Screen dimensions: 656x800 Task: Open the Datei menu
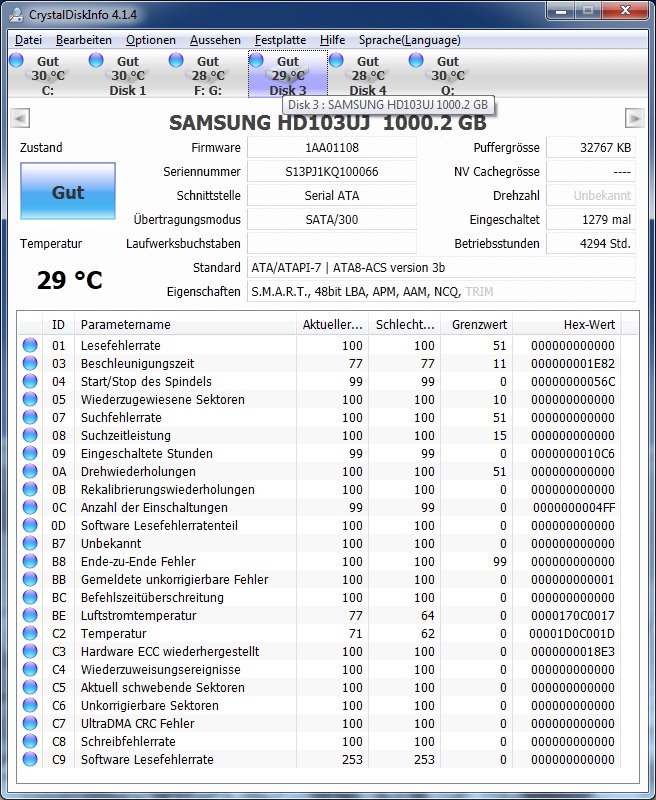(x=28, y=40)
